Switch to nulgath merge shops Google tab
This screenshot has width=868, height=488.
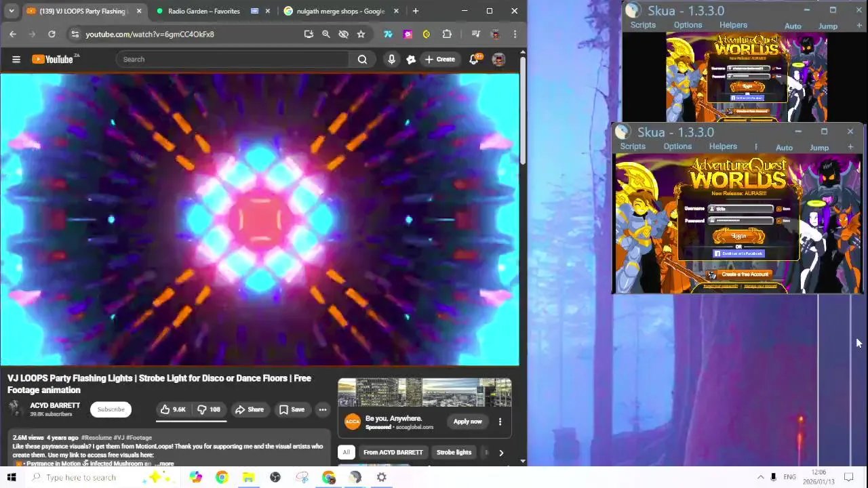point(340,11)
